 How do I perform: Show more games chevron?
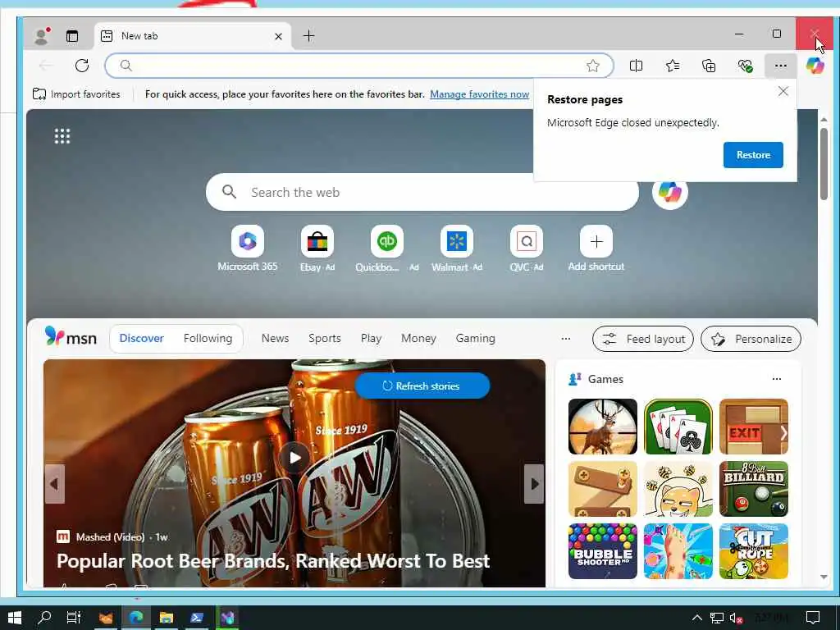783,433
